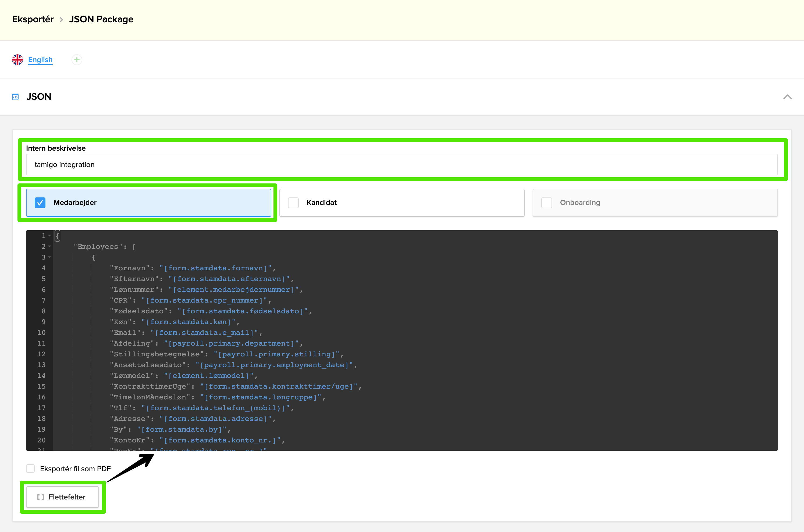
Task: Fold the Employees array at line 2
Action: pos(49,246)
